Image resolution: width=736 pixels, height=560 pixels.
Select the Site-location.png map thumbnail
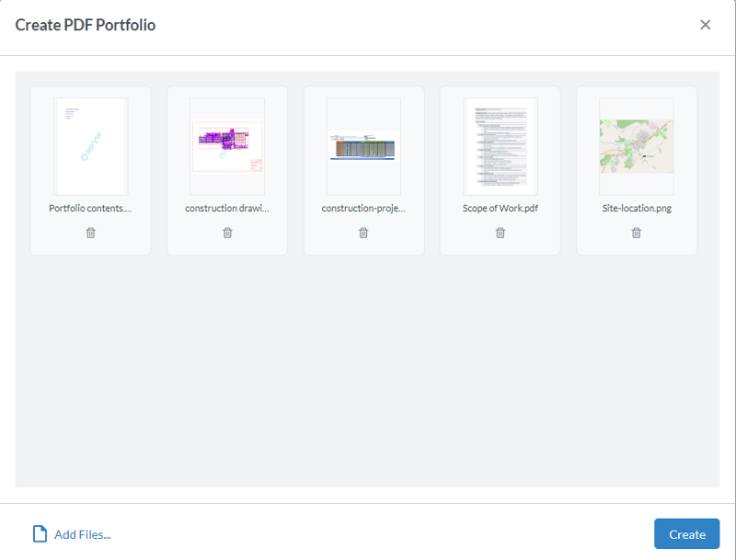636,145
